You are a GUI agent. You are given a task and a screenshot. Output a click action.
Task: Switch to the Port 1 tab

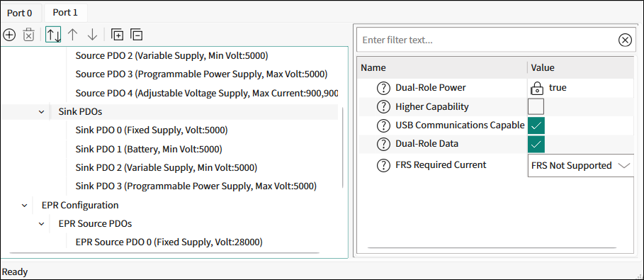point(65,12)
